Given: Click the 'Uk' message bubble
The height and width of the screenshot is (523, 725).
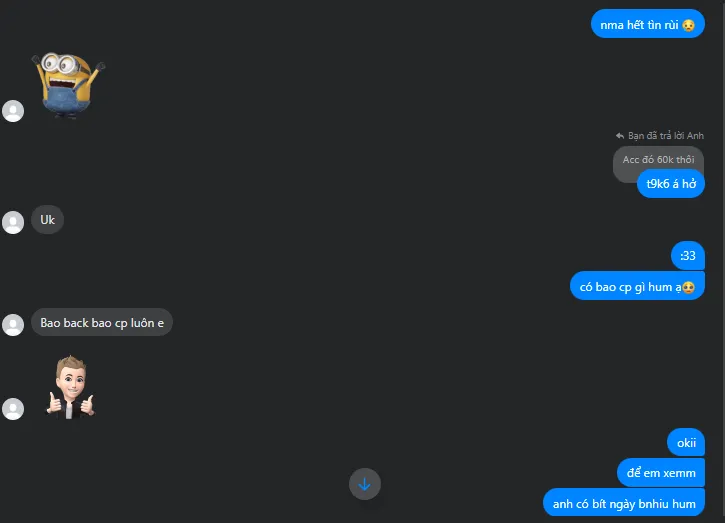Looking at the screenshot, I should [x=47, y=220].
